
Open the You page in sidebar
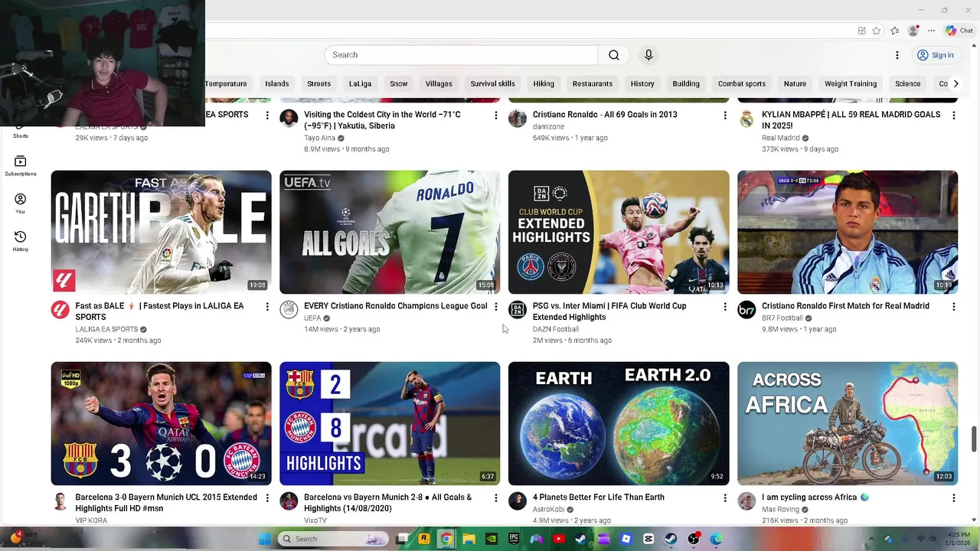coord(21,203)
